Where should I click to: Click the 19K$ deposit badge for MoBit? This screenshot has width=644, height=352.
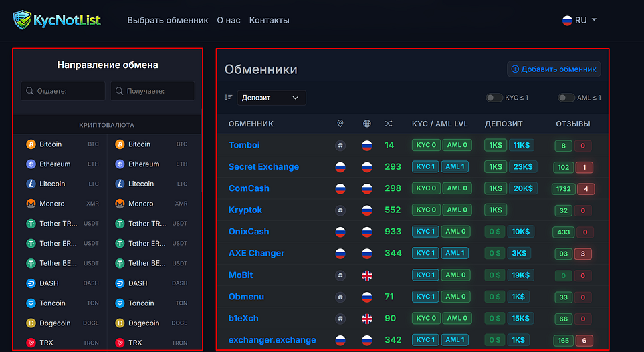coord(520,275)
